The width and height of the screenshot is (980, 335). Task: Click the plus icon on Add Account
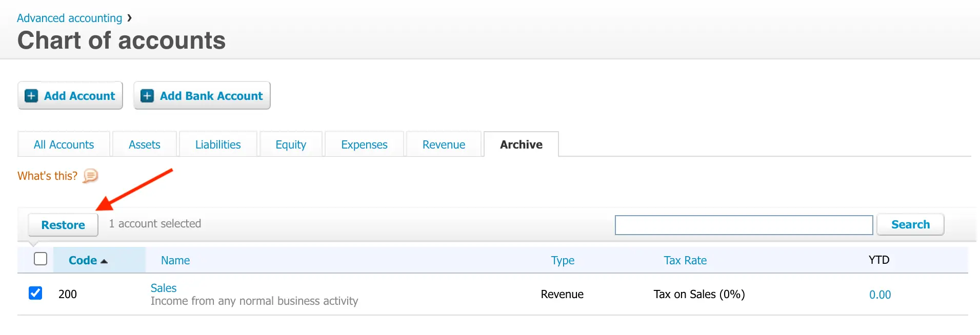(x=31, y=96)
